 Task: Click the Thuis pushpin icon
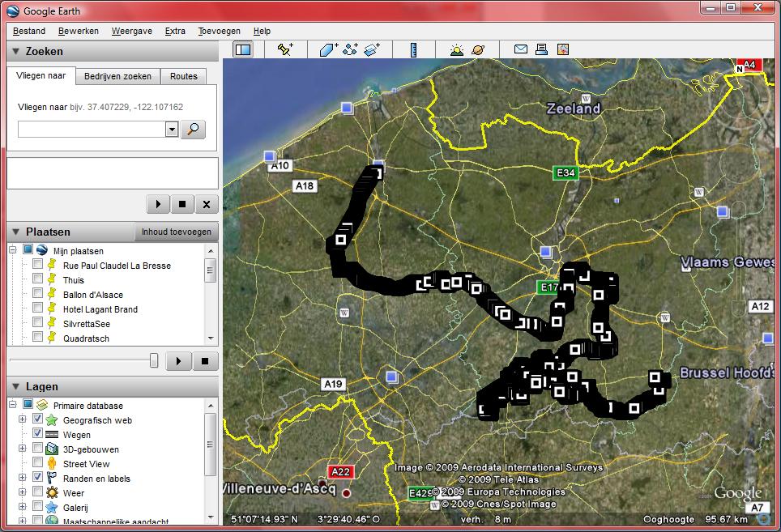point(52,279)
